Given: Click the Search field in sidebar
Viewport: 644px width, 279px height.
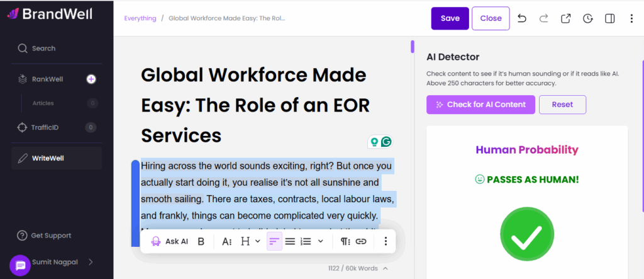Looking at the screenshot, I should click(x=43, y=48).
